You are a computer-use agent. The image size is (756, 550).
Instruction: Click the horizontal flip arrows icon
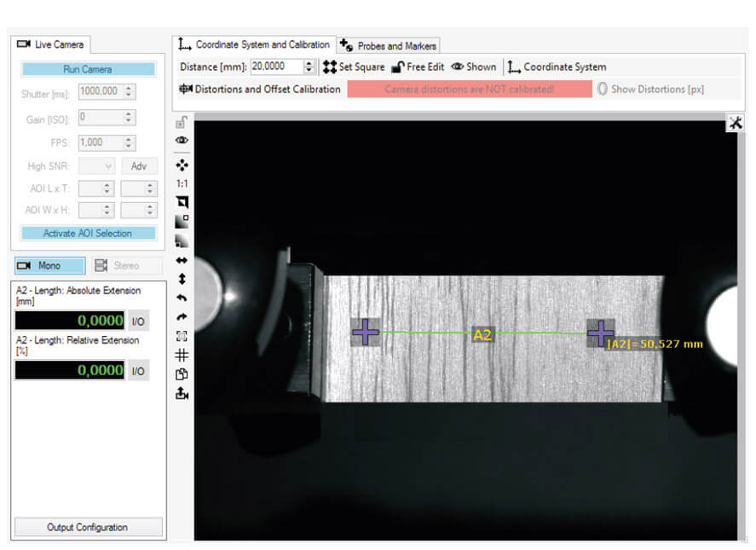pyautogui.click(x=182, y=261)
